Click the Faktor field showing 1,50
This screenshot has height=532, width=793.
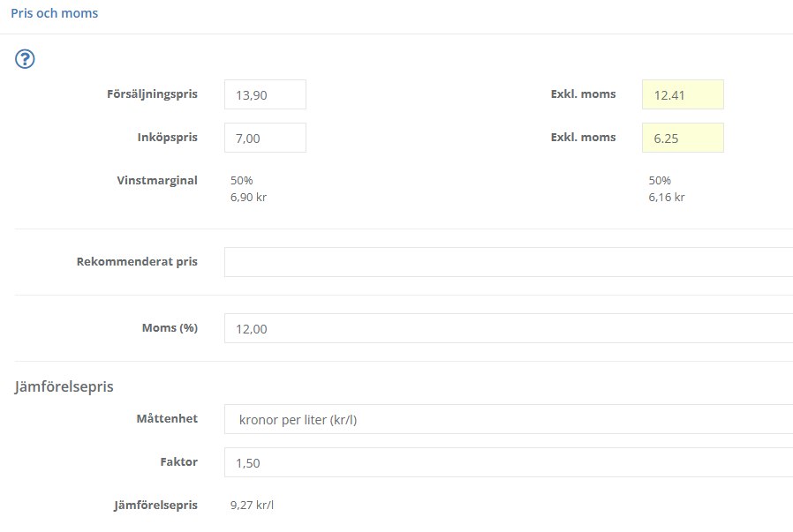click(x=508, y=462)
